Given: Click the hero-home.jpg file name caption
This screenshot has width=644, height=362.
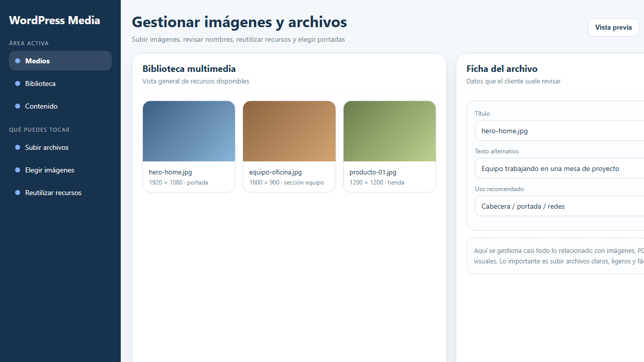Looking at the screenshot, I should (171, 172).
